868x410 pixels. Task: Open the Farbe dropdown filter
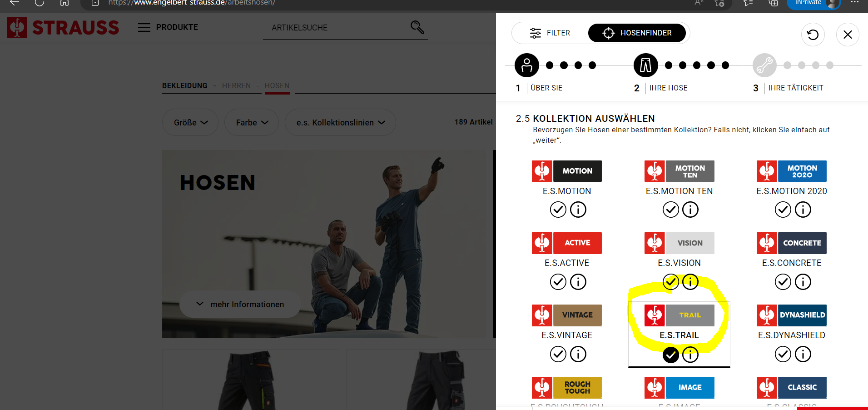pyautogui.click(x=252, y=122)
